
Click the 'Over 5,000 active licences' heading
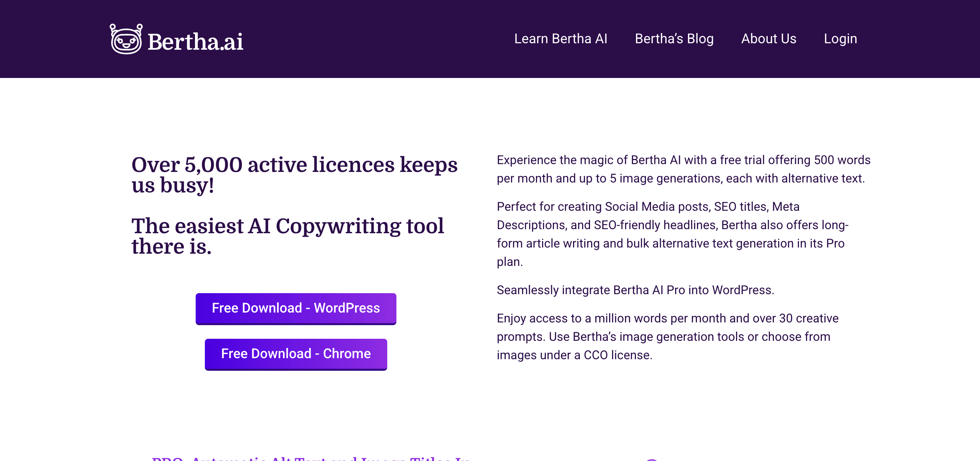pos(294,165)
